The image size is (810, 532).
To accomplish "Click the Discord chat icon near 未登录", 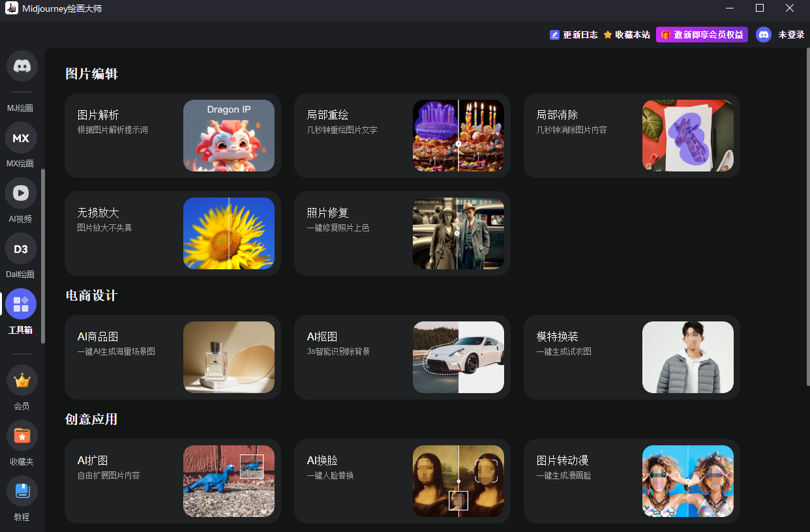I will click(x=763, y=35).
